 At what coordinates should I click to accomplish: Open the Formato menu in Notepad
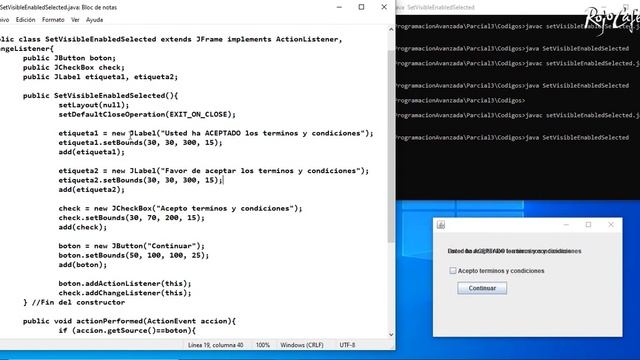click(53, 20)
